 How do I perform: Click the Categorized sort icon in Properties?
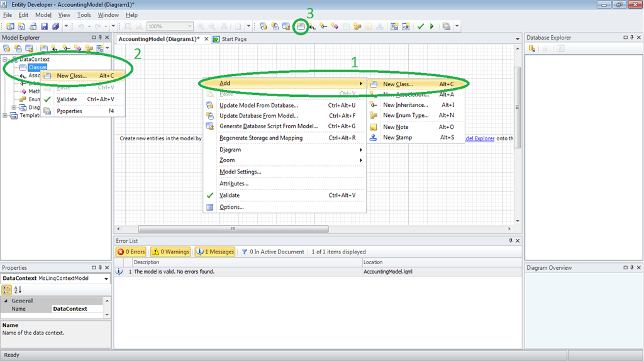point(7,289)
